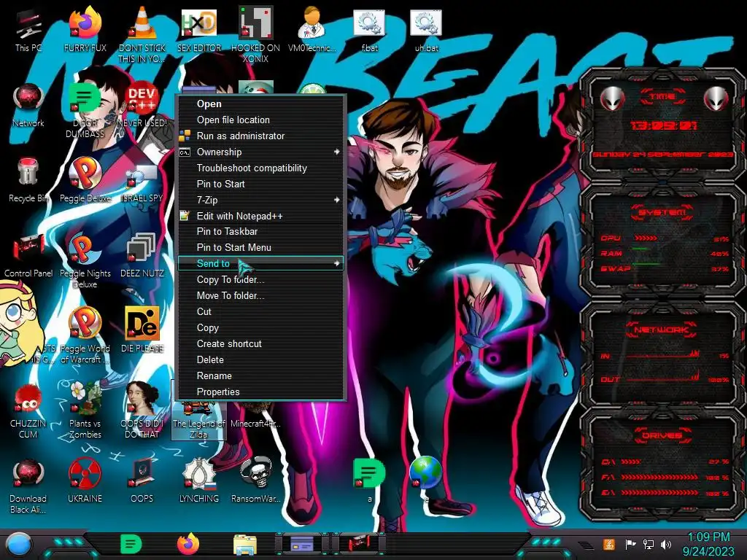Select Pin to Start
Viewport: 747px width, 560px height.
pos(260,184)
